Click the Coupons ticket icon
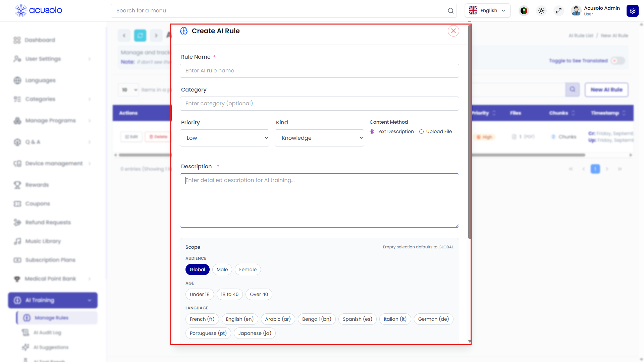Image resolution: width=644 pixels, height=362 pixels. point(17,203)
